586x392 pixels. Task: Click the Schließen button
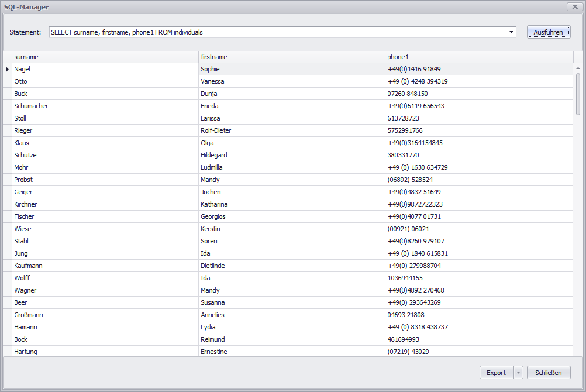(x=548, y=373)
